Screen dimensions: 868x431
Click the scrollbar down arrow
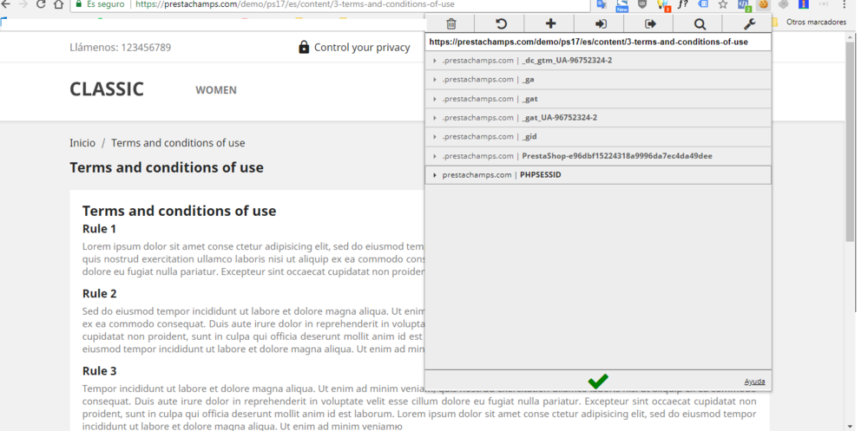point(851,426)
